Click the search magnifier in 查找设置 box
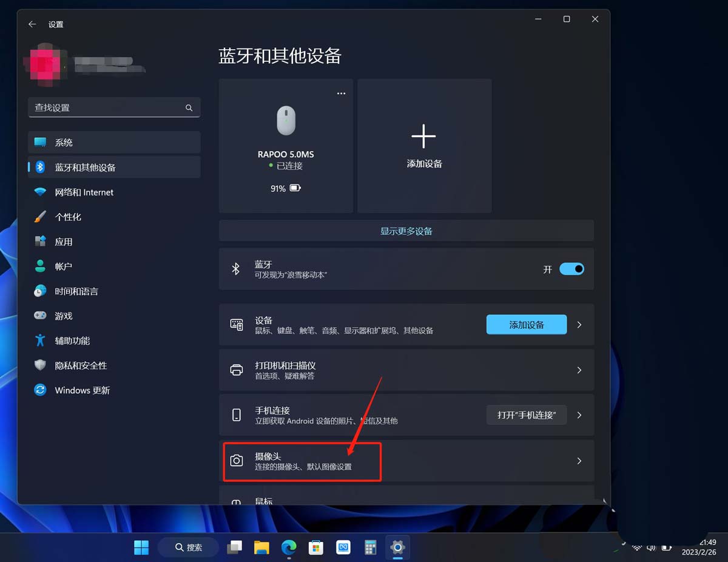The height and width of the screenshot is (562, 728). (x=189, y=107)
